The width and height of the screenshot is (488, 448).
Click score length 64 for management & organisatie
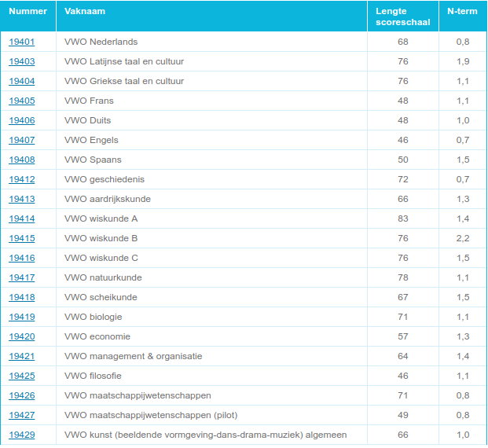tap(402, 356)
